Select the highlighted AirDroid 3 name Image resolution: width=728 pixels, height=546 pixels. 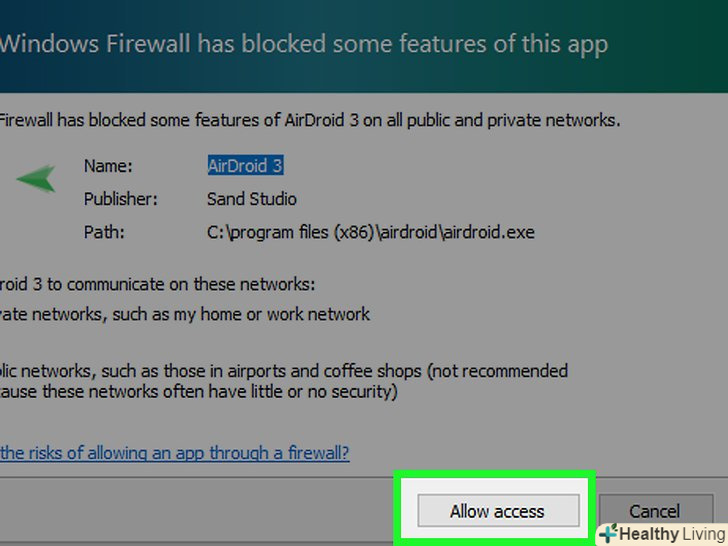[245, 166]
